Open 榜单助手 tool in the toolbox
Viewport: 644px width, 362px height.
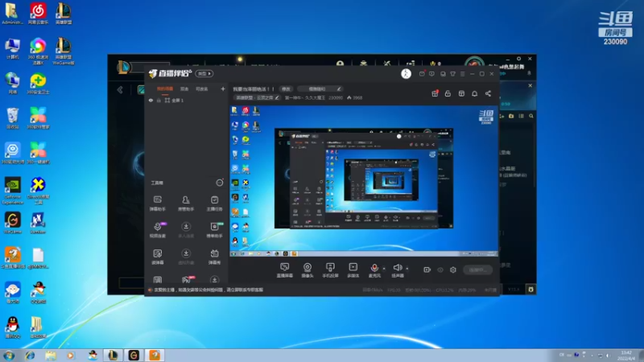tap(214, 230)
